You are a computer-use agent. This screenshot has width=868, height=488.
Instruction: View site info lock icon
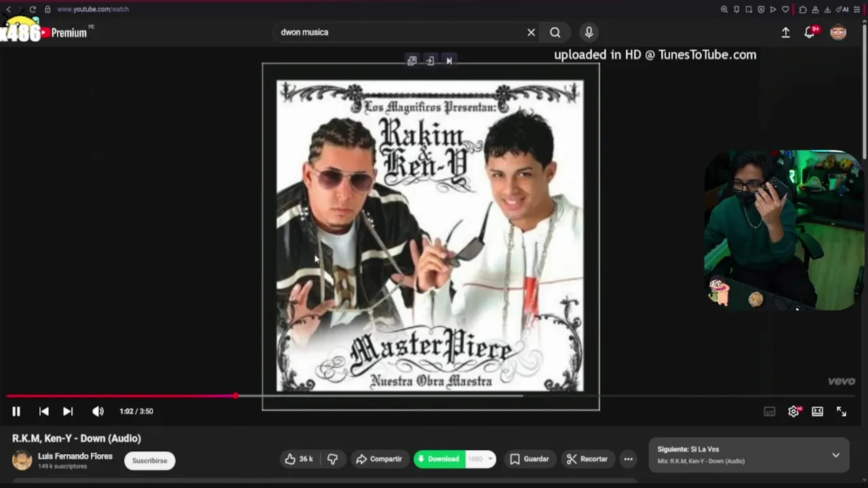click(47, 9)
